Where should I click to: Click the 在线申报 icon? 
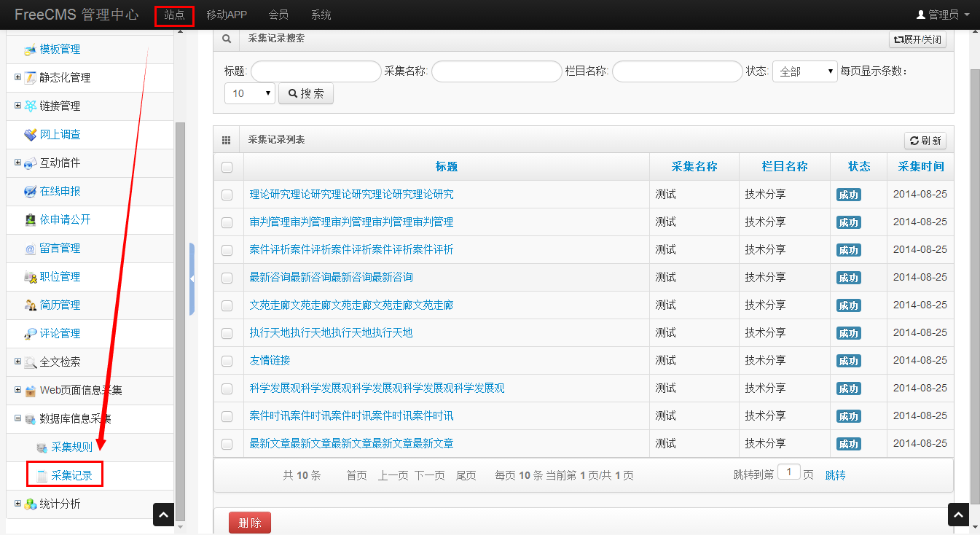pos(30,192)
